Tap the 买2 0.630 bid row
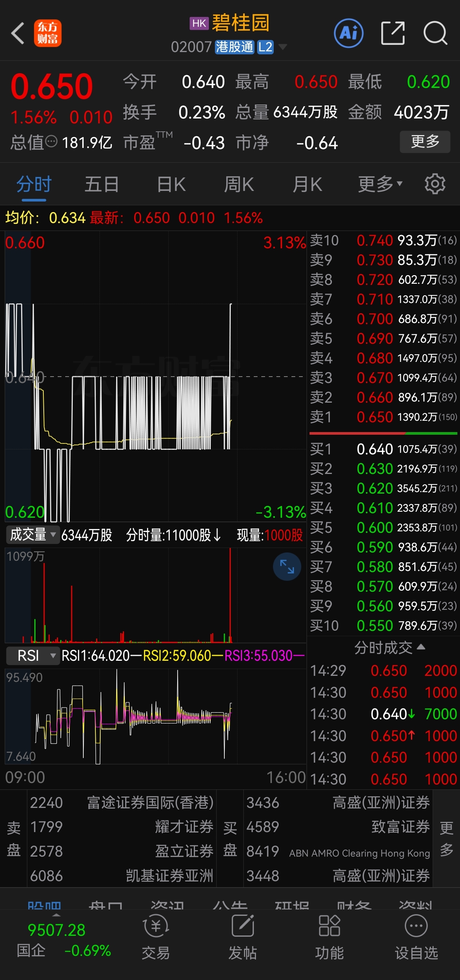The height and width of the screenshot is (980, 460). click(x=383, y=468)
